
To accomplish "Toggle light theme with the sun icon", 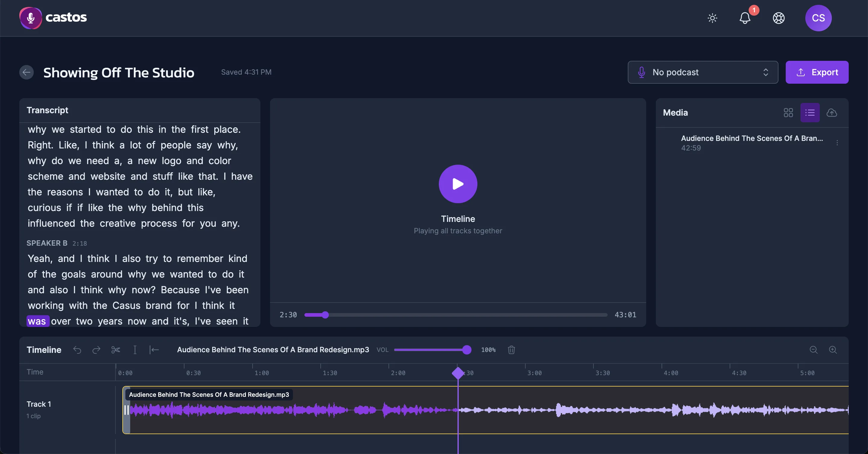I will (x=712, y=18).
